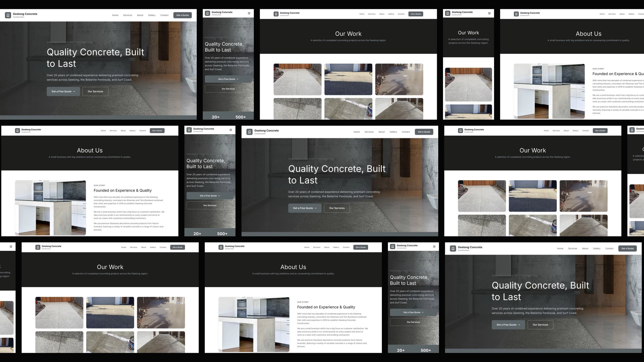This screenshot has height=362, width=644.
Task: Click Get a Quote in top-left desktop hero navbar
Action: pos(182,15)
